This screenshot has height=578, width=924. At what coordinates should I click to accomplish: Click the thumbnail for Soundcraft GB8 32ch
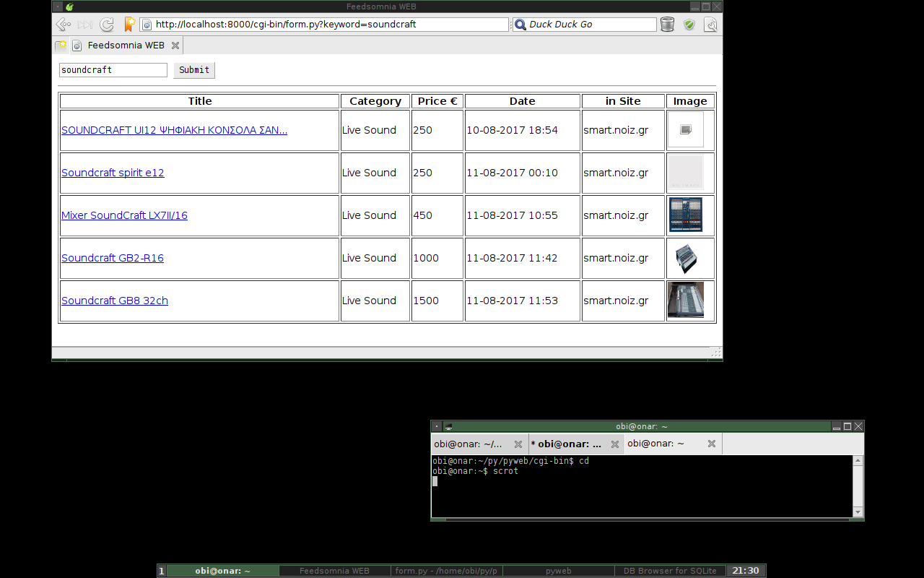686,300
